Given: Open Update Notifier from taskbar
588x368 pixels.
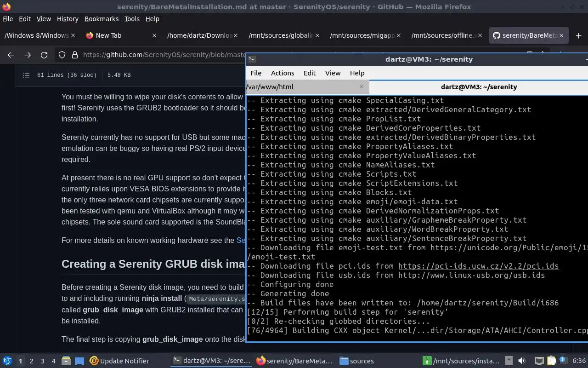Looking at the screenshot, I should click(119, 361).
